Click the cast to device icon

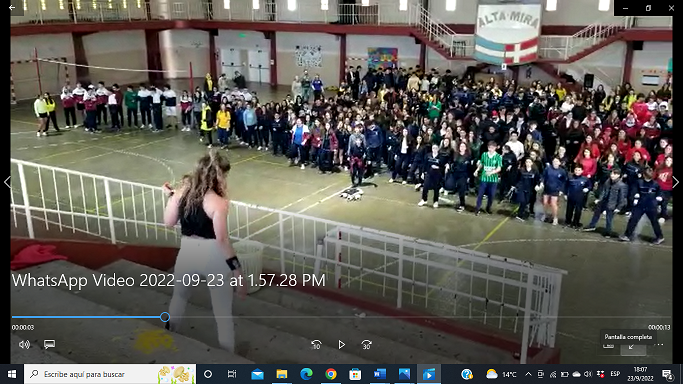(x=608, y=346)
